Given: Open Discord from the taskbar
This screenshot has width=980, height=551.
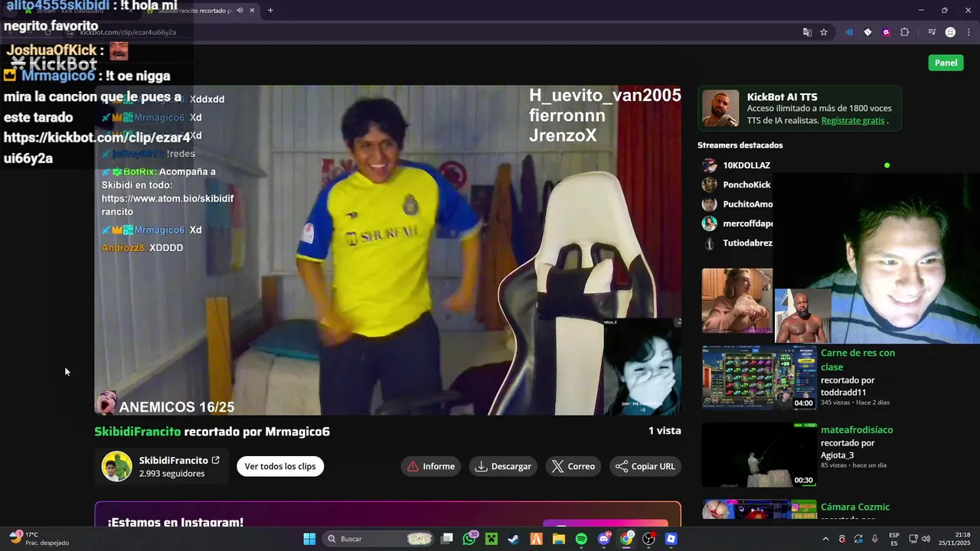Looking at the screenshot, I should coord(604,539).
